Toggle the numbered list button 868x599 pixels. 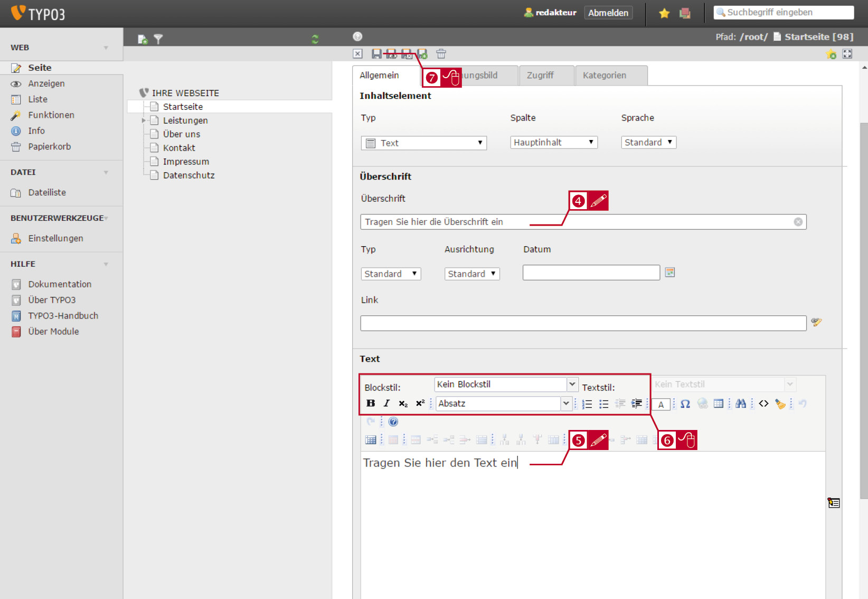tap(587, 404)
